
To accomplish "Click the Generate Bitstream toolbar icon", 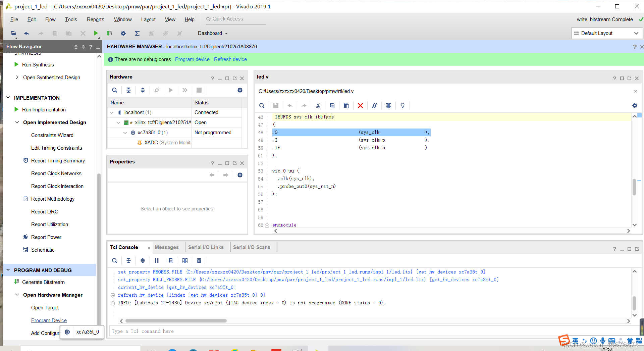I will tap(109, 33).
